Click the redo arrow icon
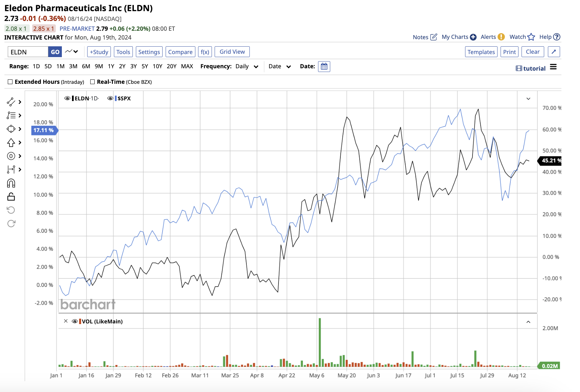This screenshot has width=580, height=392. coord(11,224)
